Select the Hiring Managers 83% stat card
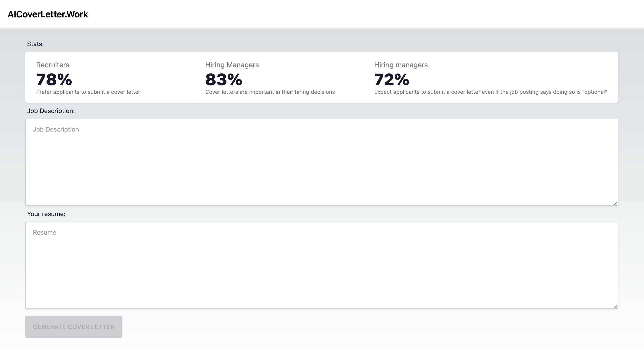The image size is (644, 354). pyautogui.click(x=278, y=77)
